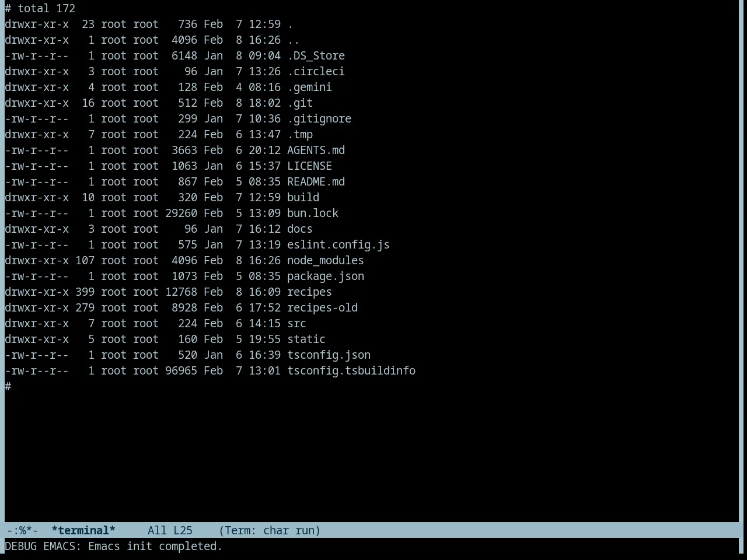The height and width of the screenshot is (560, 747).
Task: Click the *terminal* buffer name in mode line
Action: [x=83, y=530]
